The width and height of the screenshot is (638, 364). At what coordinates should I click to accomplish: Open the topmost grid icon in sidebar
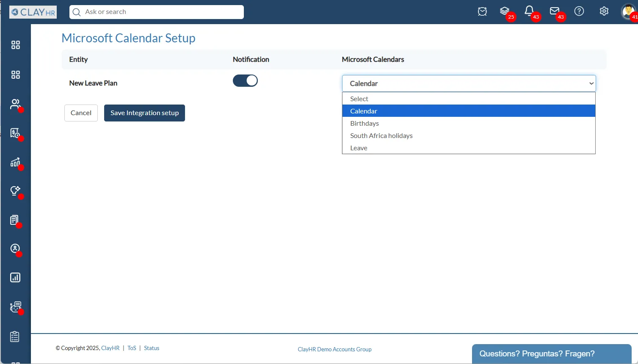tap(16, 45)
